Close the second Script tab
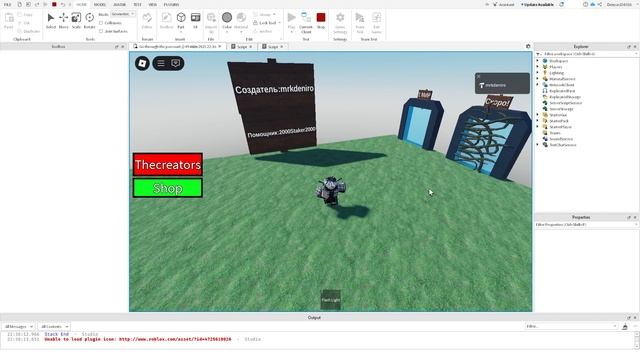Viewport: 640px width, 360px height. (x=282, y=47)
